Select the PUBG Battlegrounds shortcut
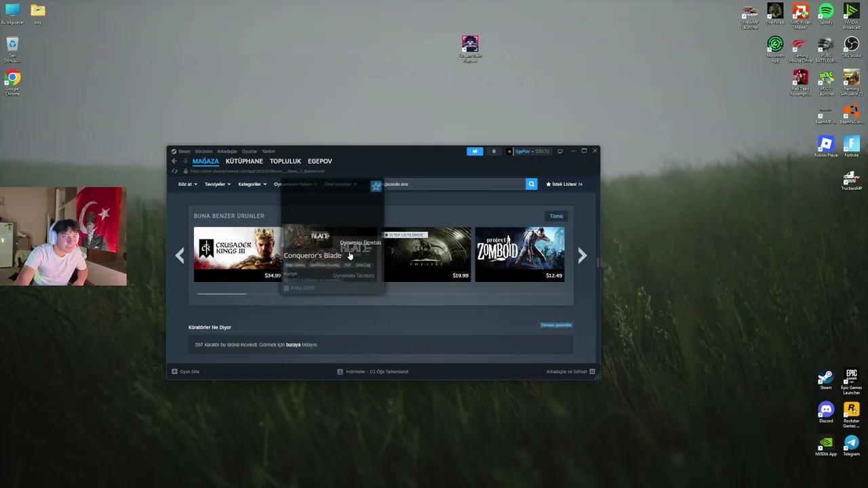Image resolution: width=868 pixels, height=488 pixels. (825, 49)
